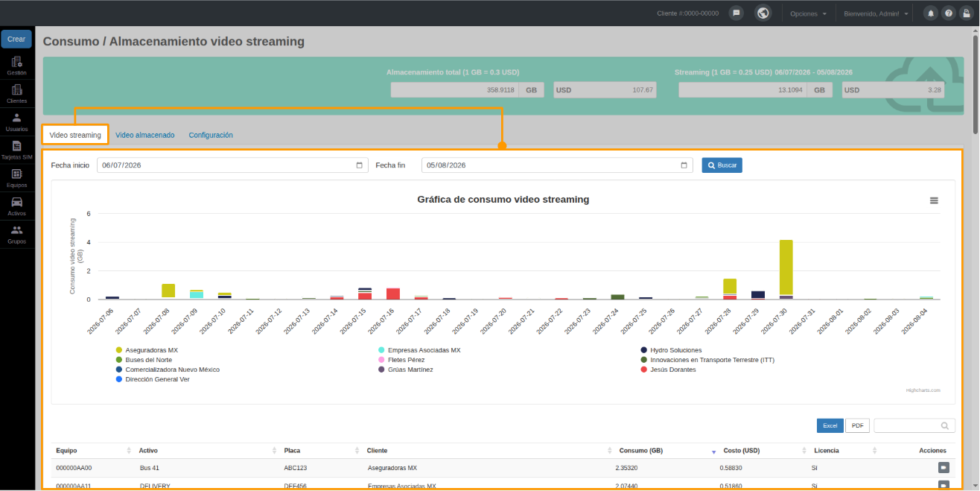Toggle the Buses del Norte legend series
The image size is (980, 491).
tap(149, 360)
